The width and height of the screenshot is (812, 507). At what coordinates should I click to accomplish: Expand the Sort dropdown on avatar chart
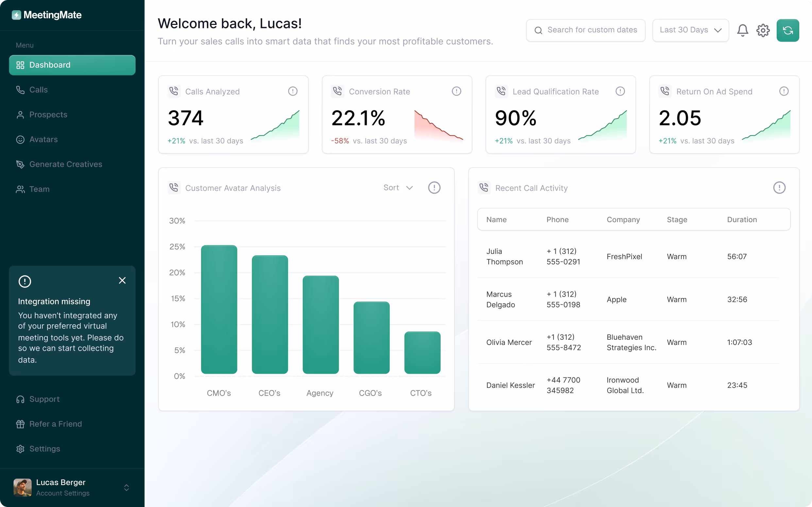pyautogui.click(x=398, y=188)
